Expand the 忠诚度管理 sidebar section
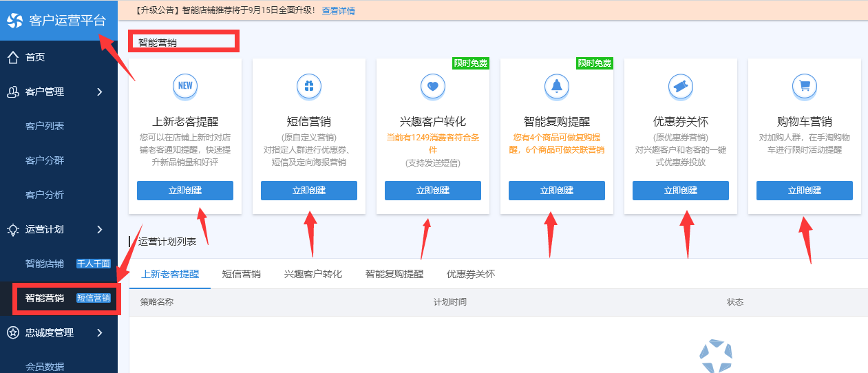This screenshot has height=373, width=868. [100, 332]
